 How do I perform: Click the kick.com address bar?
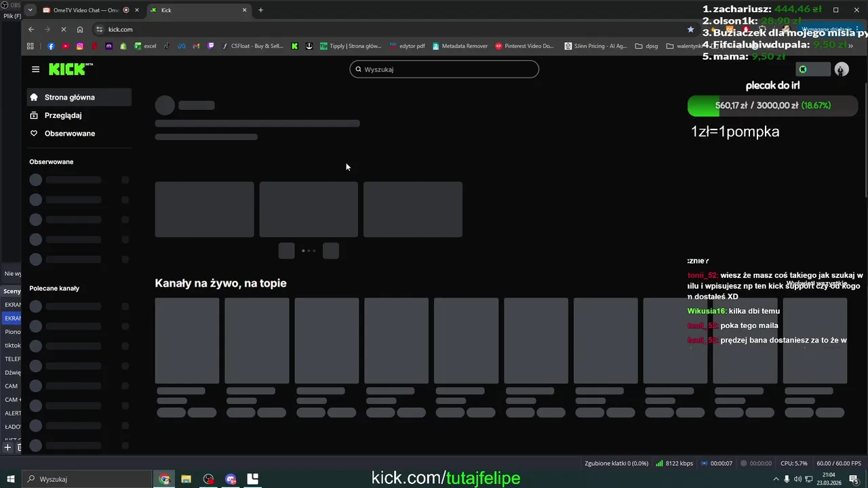click(x=393, y=29)
